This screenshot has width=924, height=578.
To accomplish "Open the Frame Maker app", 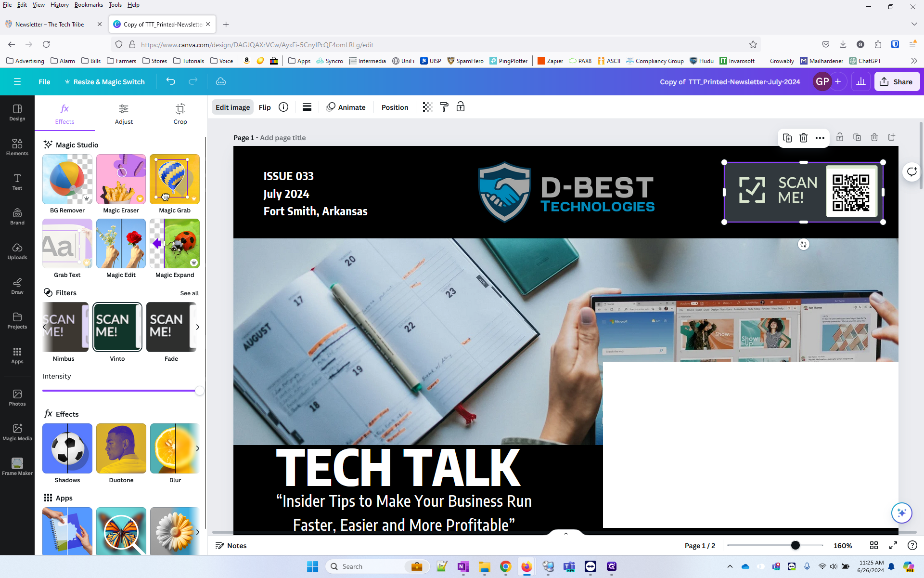I will (17, 467).
